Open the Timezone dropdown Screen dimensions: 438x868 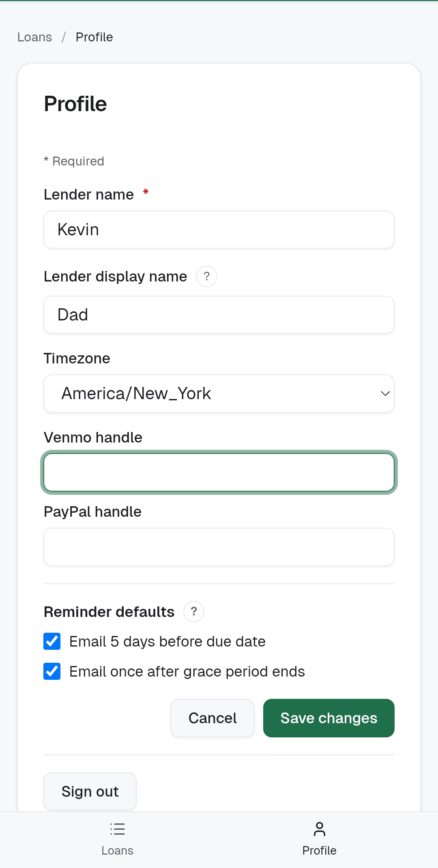pos(219,393)
